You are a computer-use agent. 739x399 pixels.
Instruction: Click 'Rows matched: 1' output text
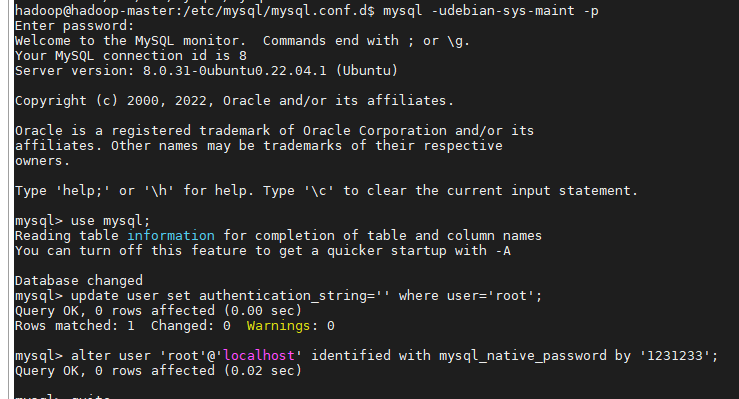coord(74,326)
